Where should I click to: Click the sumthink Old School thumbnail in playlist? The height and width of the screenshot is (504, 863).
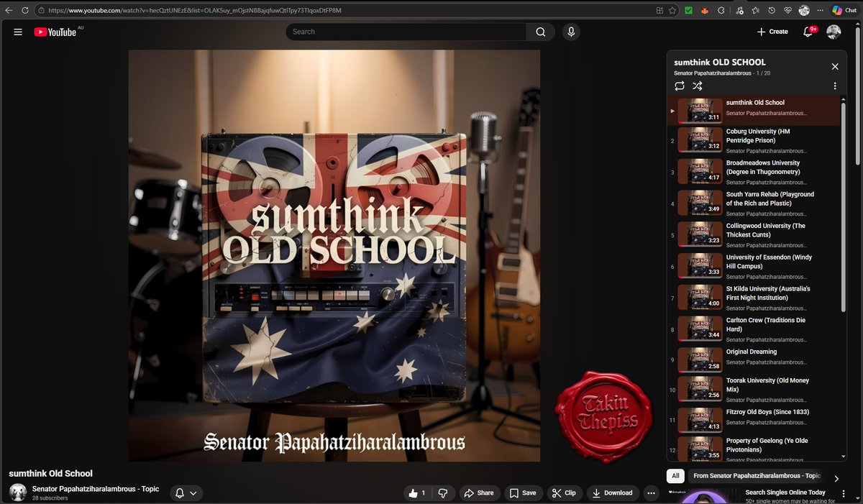700,110
